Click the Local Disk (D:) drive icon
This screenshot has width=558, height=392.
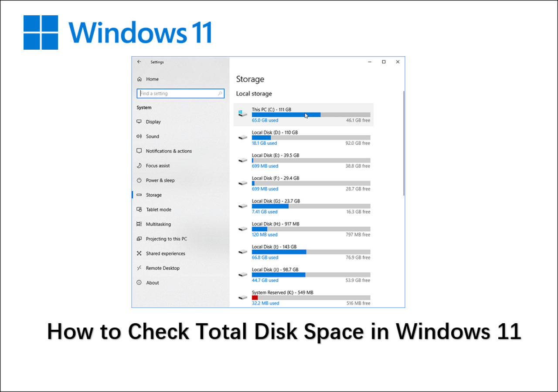tap(242, 137)
